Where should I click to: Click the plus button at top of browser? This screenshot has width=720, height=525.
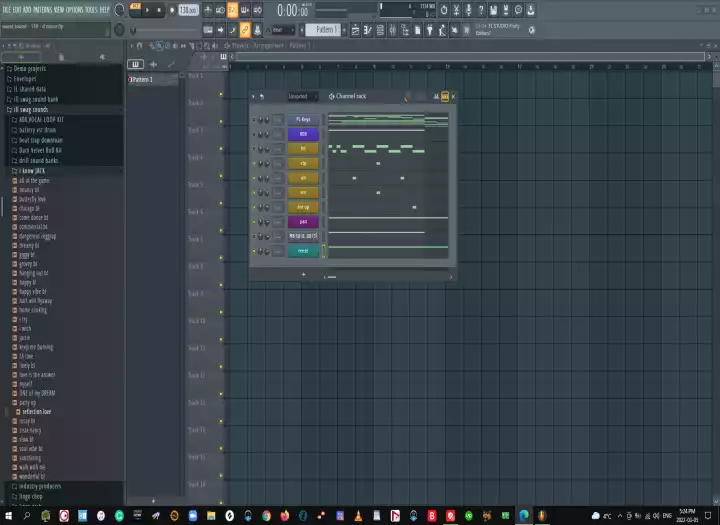[21, 57]
